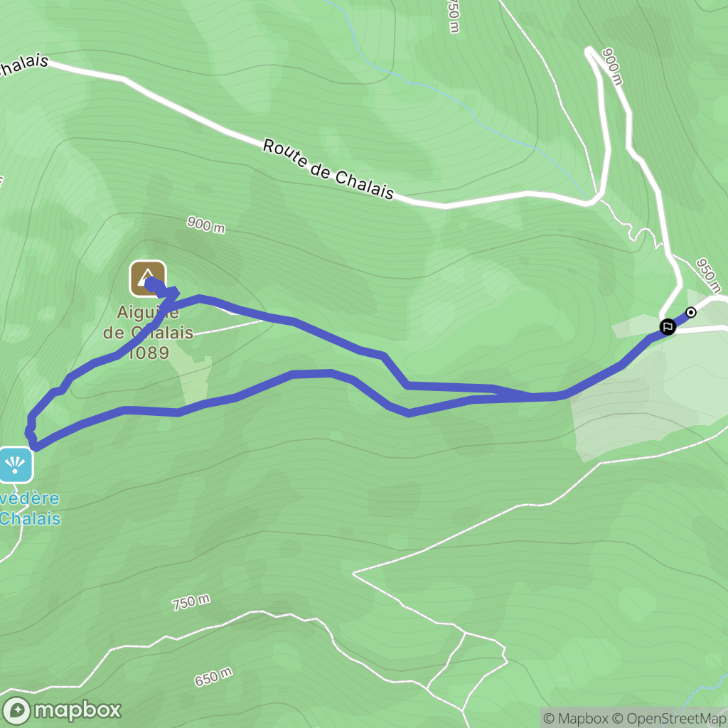Click the hairpin bend of the white road
Image resolution: width=728 pixels, height=728 pixels.
pos(590,51)
